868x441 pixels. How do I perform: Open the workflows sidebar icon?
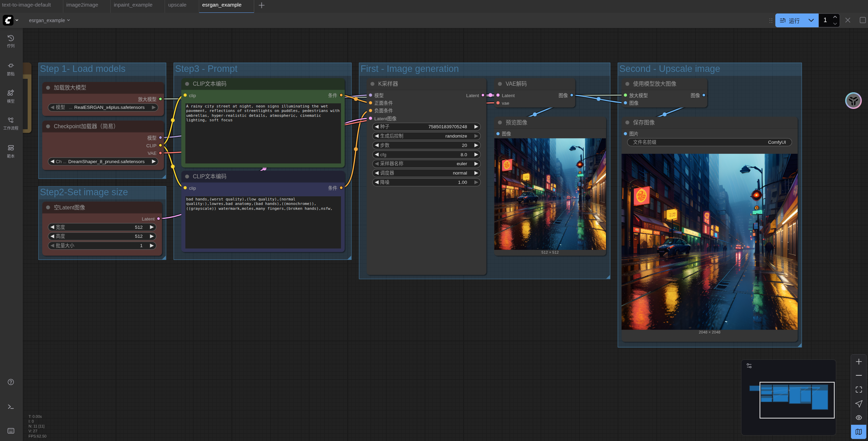pyautogui.click(x=11, y=123)
